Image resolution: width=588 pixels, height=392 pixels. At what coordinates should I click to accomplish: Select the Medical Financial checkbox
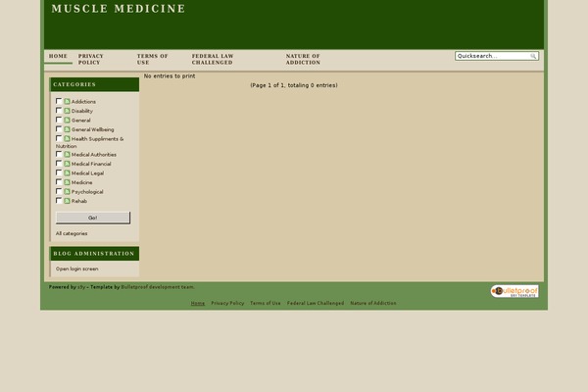59,164
